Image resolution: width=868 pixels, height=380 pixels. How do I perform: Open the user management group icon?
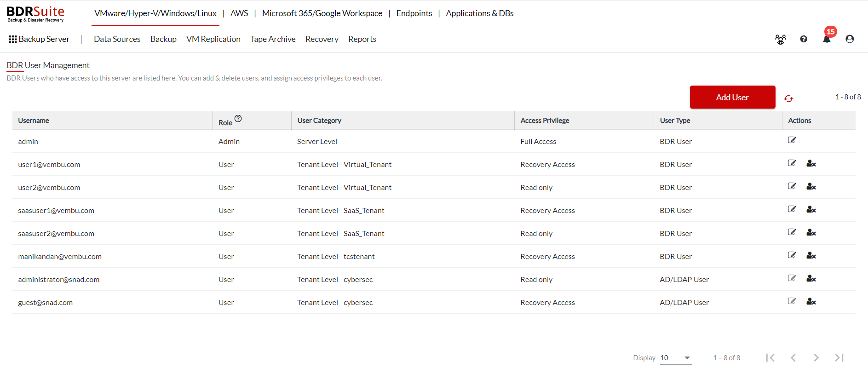click(x=781, y=39)
